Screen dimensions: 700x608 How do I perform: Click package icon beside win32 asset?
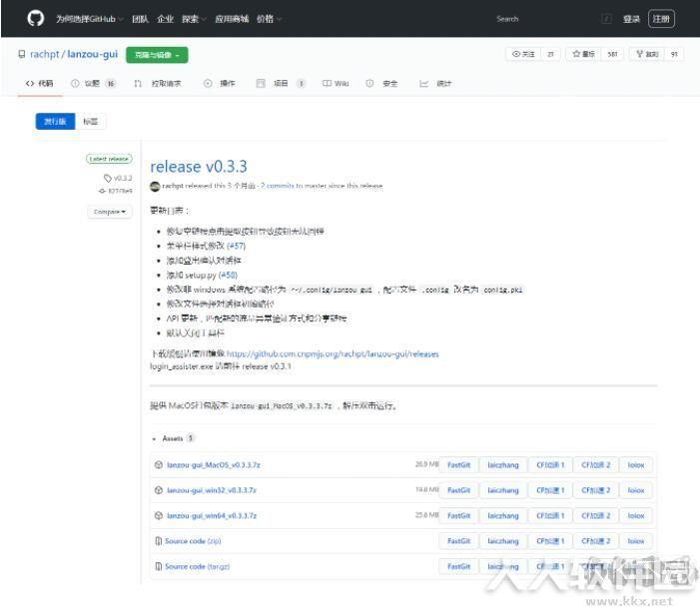(158, 490)
